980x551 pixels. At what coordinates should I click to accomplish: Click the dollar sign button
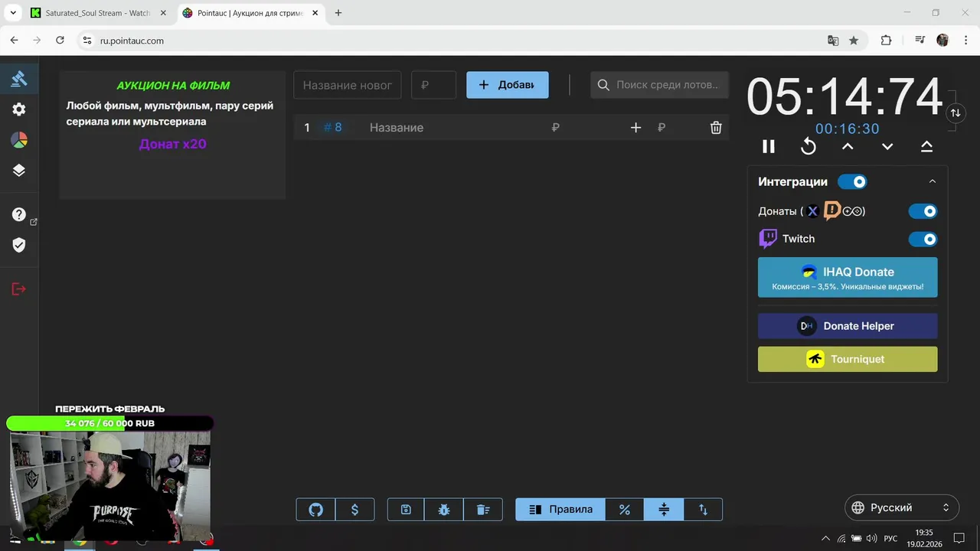(354, 510)
